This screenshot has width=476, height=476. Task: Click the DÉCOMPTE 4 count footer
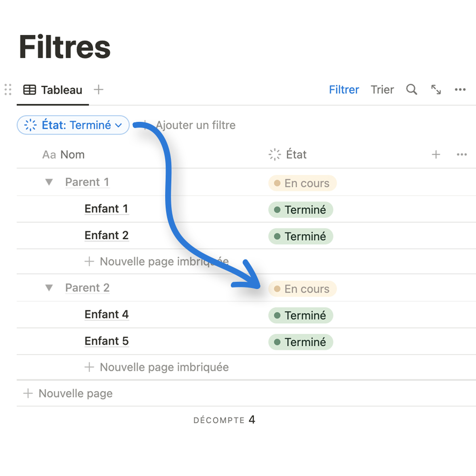pyautogui.click(x=224, y=420)
